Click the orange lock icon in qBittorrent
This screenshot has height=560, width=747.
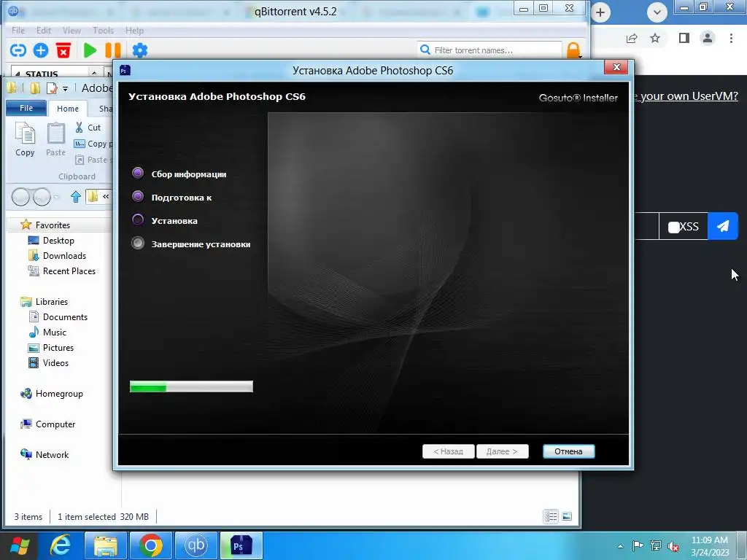click(x=573, y=50)
